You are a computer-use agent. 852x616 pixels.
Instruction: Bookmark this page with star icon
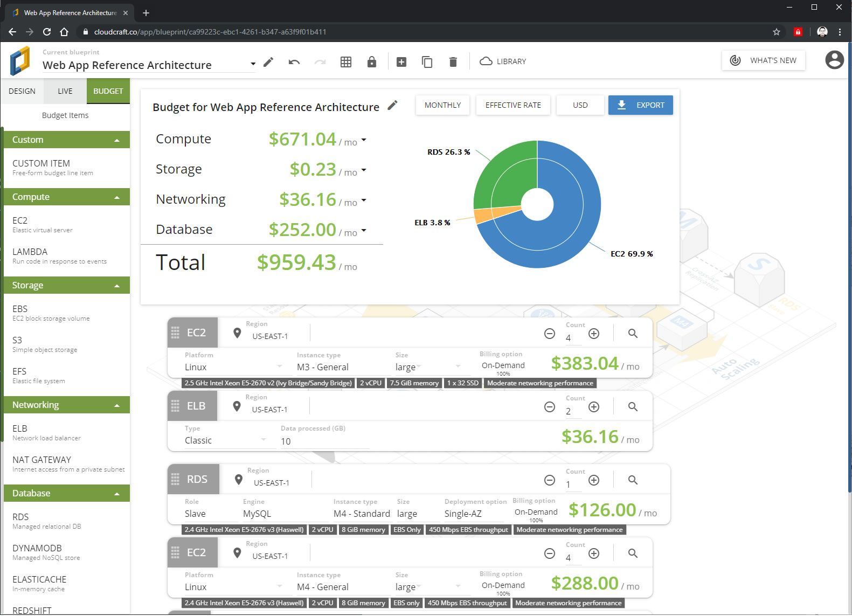pyautogui.click(x=777, y=32)
